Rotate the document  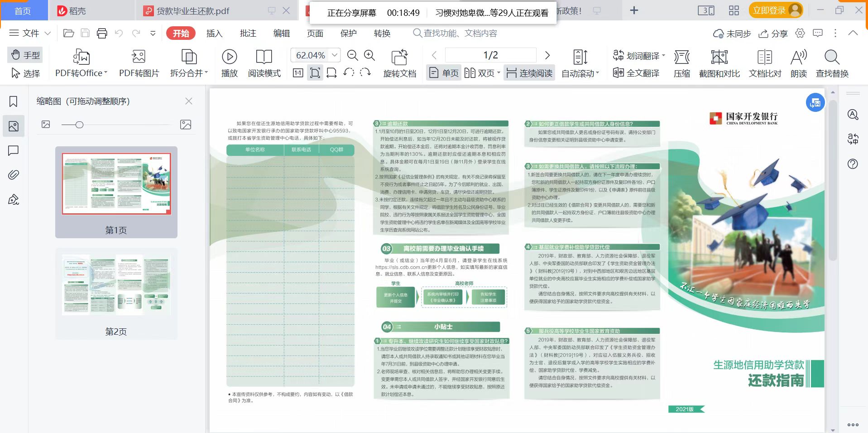pos(400,63)
